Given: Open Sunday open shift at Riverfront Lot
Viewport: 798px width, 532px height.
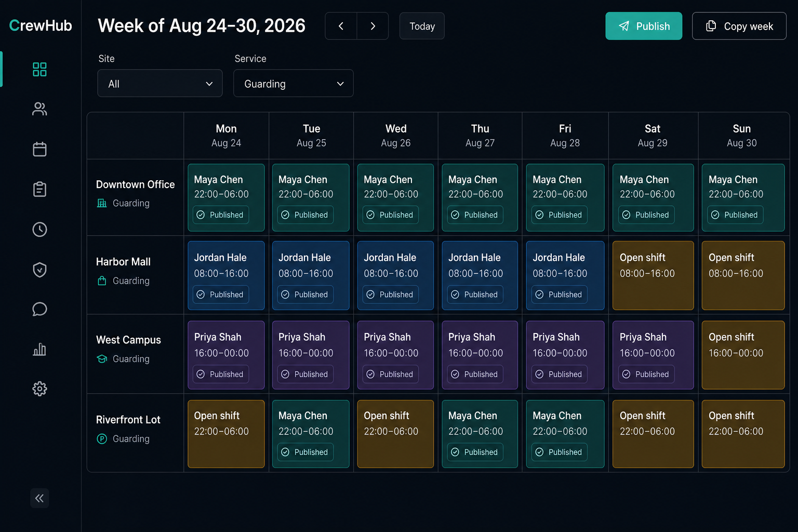Looking at the screenshot, I should click(x=743, y=434).
